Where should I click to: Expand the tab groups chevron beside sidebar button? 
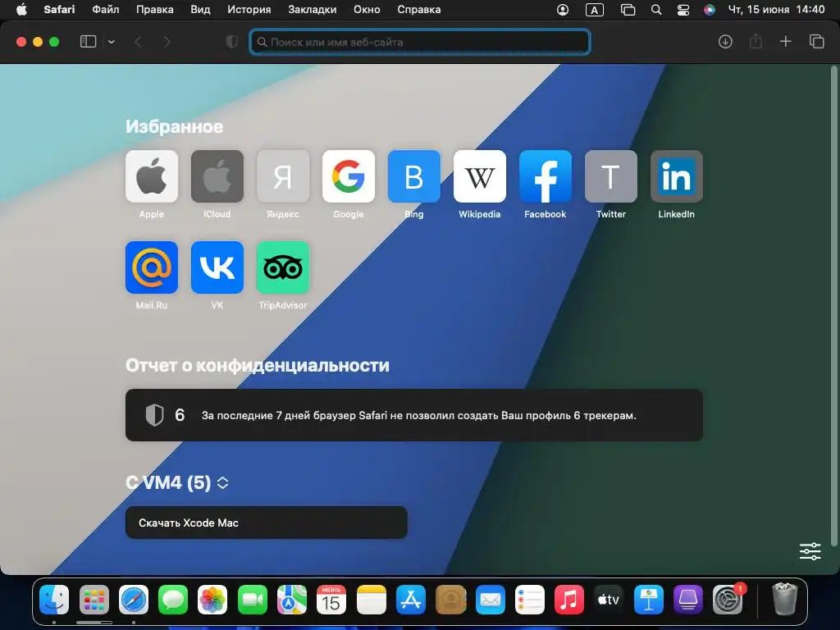coord(111,42)
